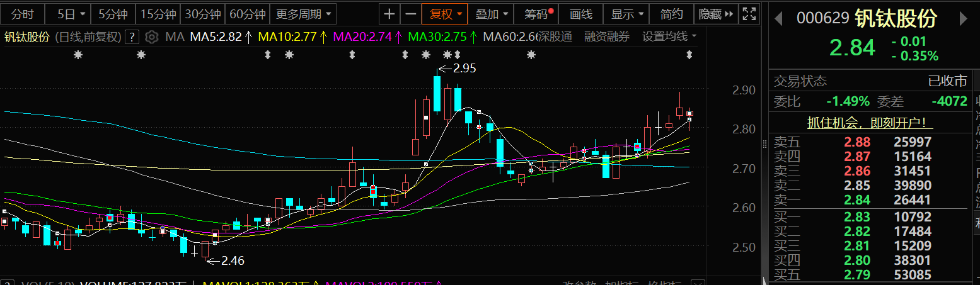This screenshot has width=980, height=285.
Task: Go to previous stock with left arrow
Action: tap(779, 19)
